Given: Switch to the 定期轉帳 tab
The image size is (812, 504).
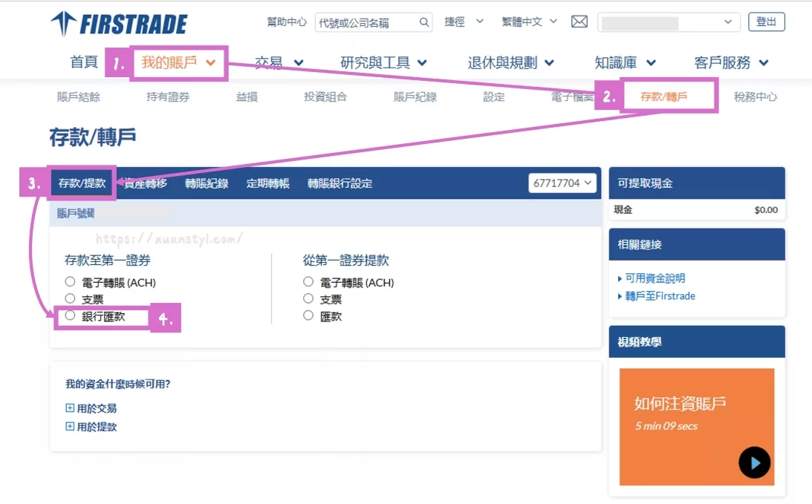Looking at the screenshot, I should 267,183.
